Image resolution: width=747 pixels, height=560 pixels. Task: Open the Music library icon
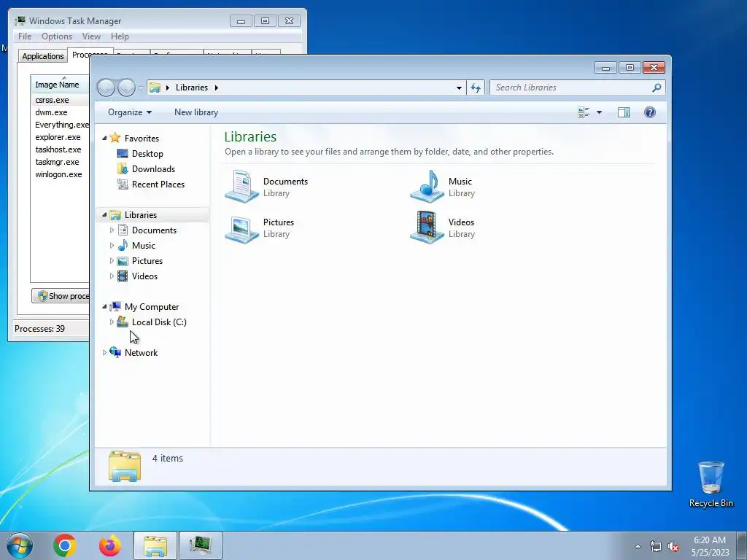point(427,187)
